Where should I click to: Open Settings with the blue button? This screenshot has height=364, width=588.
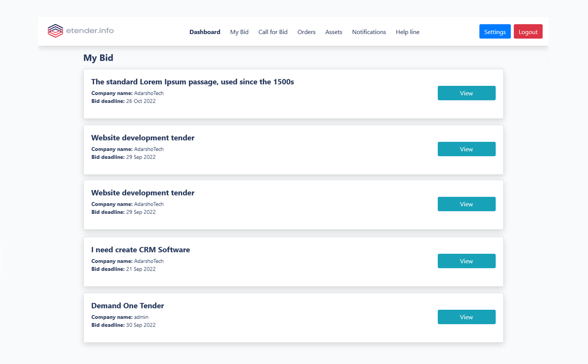[495, 31]
